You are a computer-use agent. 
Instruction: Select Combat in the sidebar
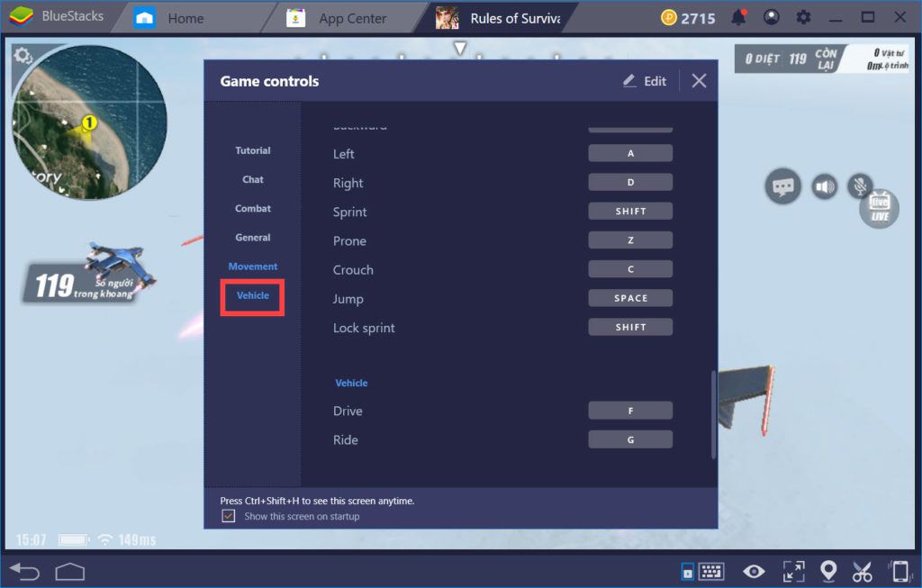coord(253,208)
